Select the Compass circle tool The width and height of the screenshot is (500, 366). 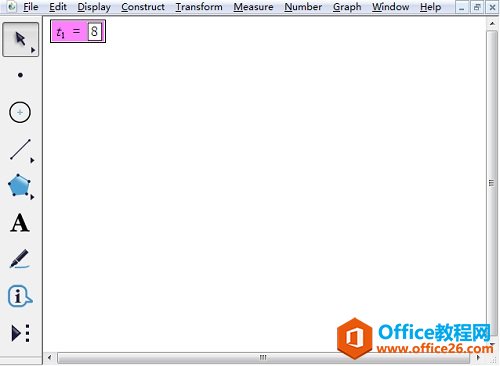(x=20, y=112)
